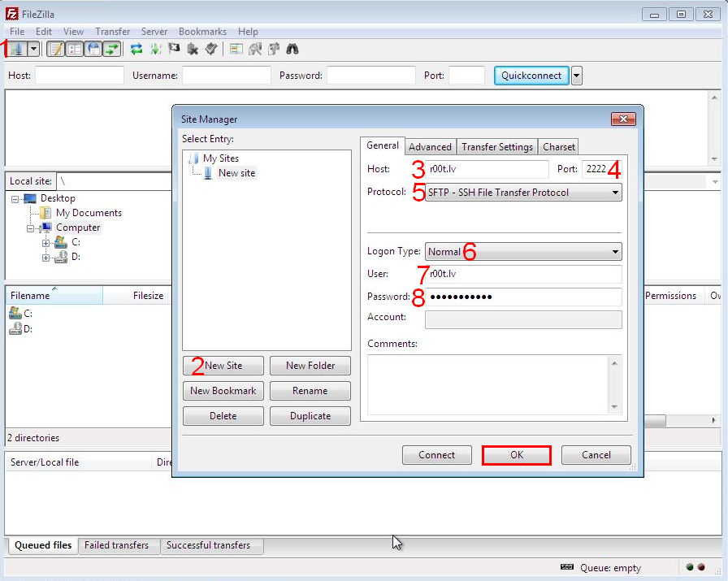
Task: Toggle the message log display
Action: [55, 49]
